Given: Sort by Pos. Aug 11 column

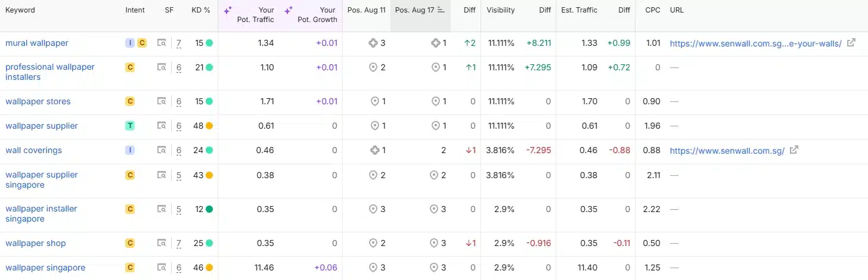Looking at the screenshot, I should point(366,10).
